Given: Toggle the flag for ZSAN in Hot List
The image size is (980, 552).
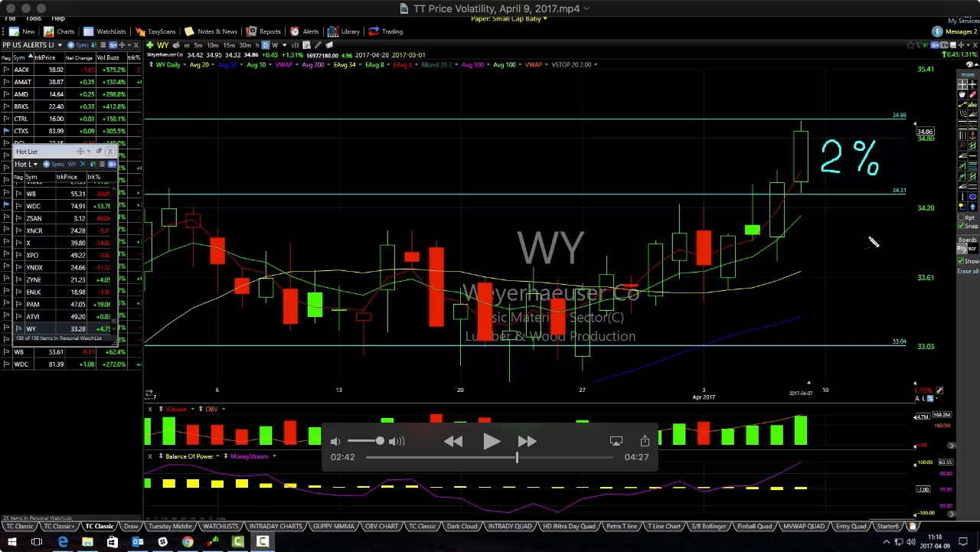Looking at the screenshot, I should (18, 218).
